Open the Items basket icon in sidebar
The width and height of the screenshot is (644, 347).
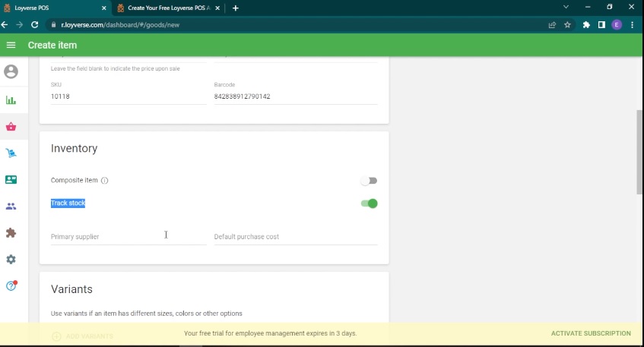click(11, 127)
